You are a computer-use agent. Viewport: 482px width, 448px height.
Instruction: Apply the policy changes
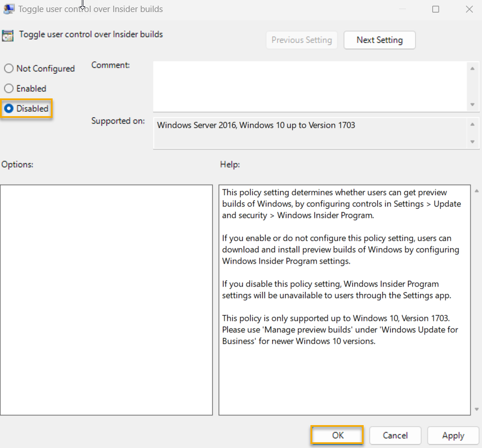pos(453,435)
